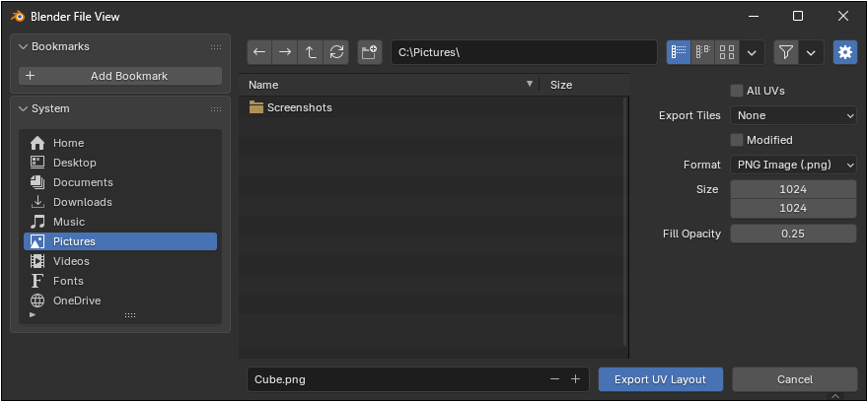The image size is (868, 402).
Task: Select Documents in System list
Action: tap(82, 182)
